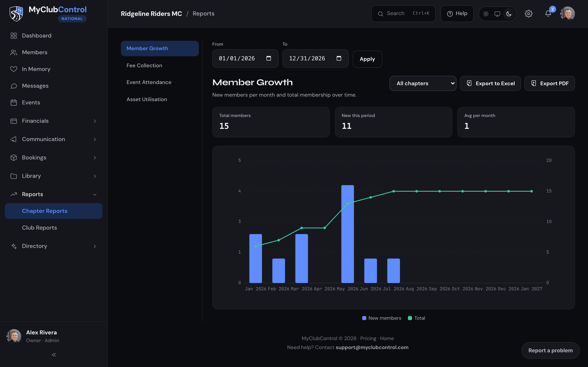Open the user avatar in top bar
Viewport: 588px width, 367px height.
[568, 14]
